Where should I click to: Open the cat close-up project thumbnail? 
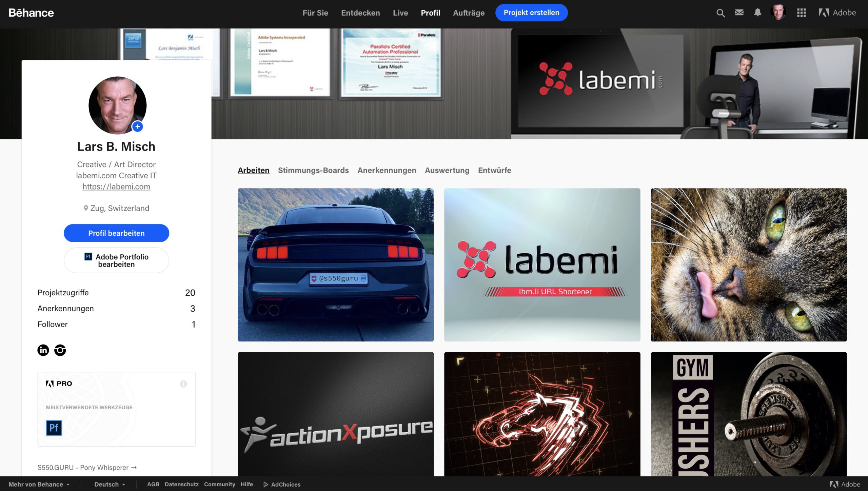pos(749,265)
